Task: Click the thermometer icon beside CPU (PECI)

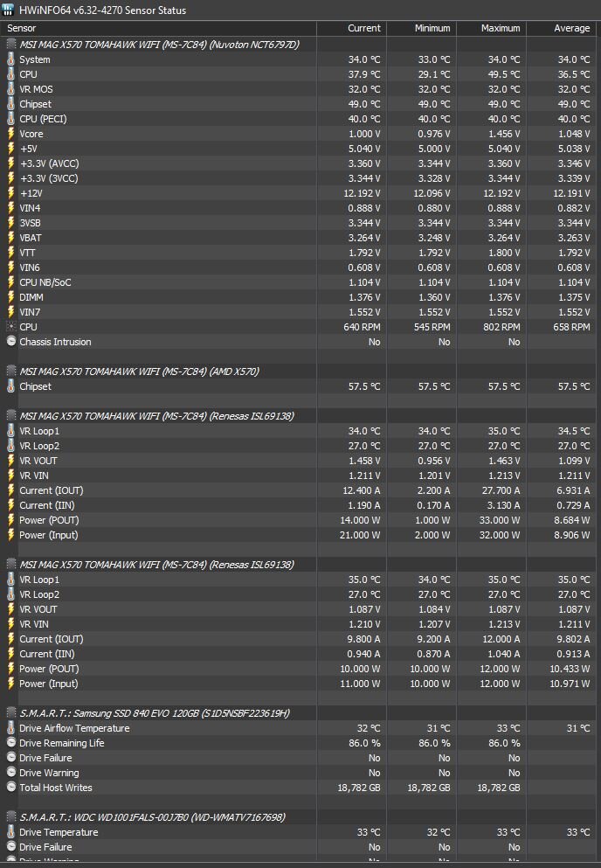Action: tap(10, 119)
